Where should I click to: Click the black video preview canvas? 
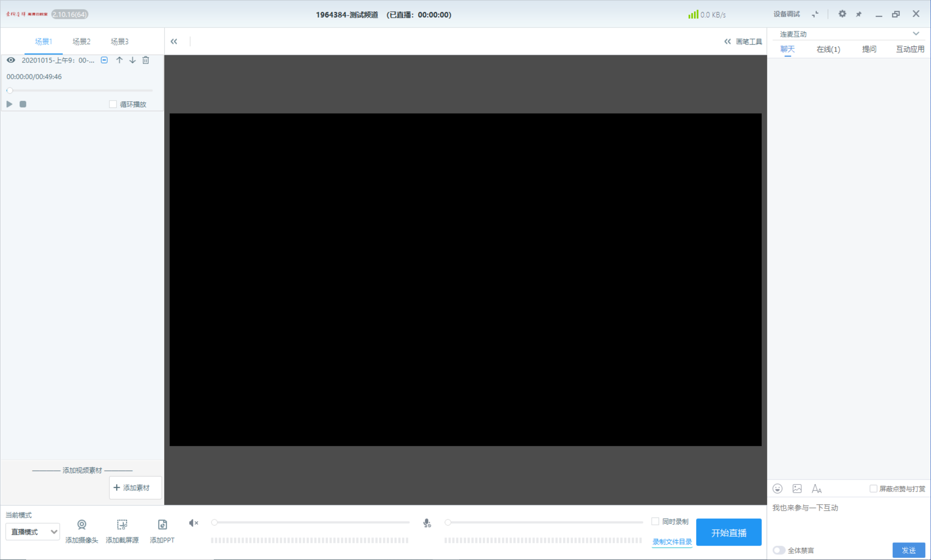click(465, 279)
